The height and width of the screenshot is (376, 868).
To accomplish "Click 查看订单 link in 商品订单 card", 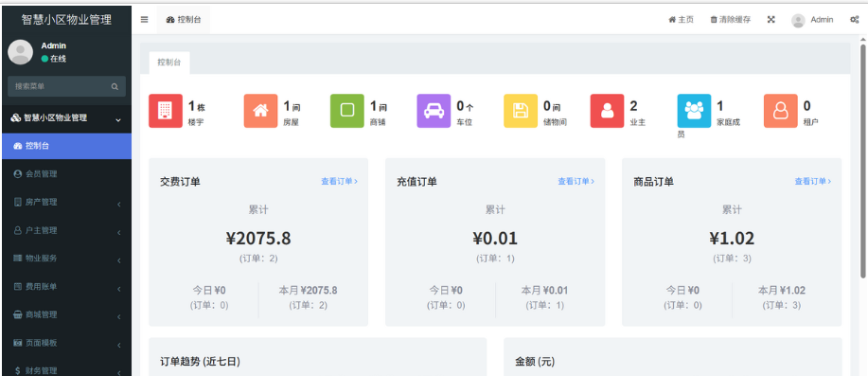I will pos(813,181).
